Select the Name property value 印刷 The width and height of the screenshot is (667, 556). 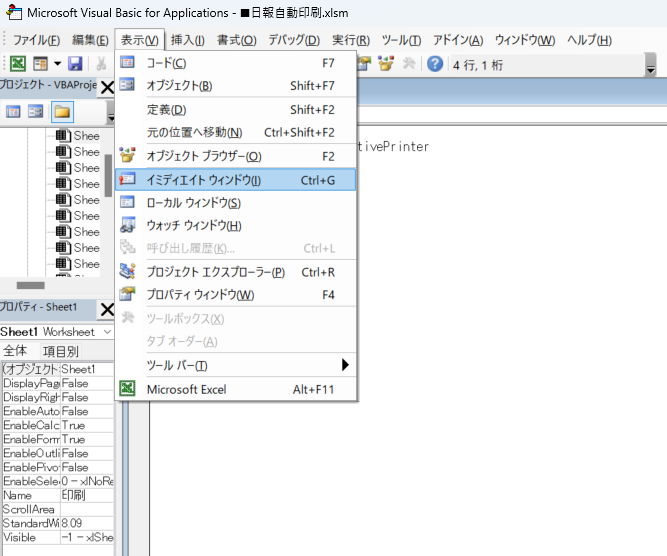tap(87, 495)
